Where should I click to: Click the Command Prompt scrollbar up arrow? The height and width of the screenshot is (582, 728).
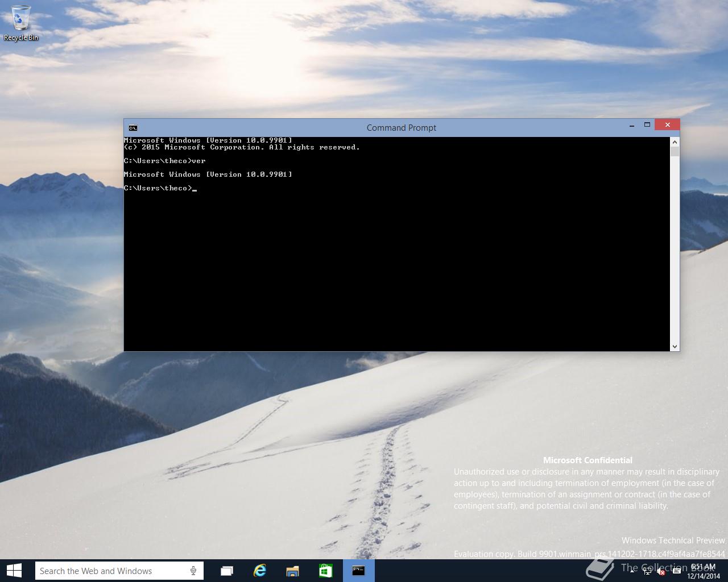pyautogui.click(x=675, y=142)
